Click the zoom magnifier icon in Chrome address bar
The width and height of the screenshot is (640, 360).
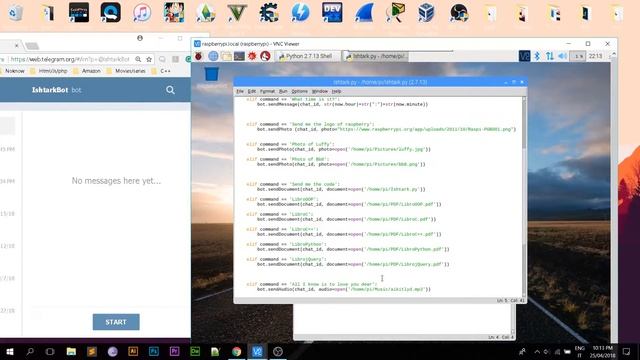click(x=138, y=59)
